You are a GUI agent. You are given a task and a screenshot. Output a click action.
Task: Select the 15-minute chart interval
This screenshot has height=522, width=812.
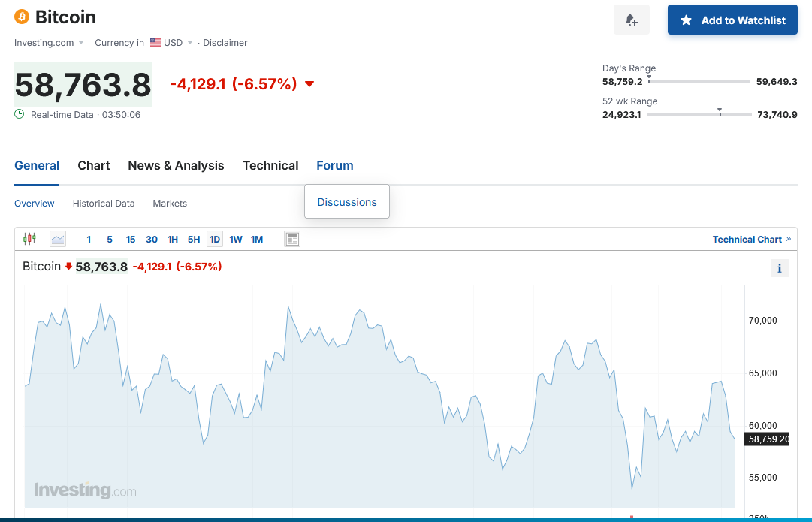click(131, 240)
